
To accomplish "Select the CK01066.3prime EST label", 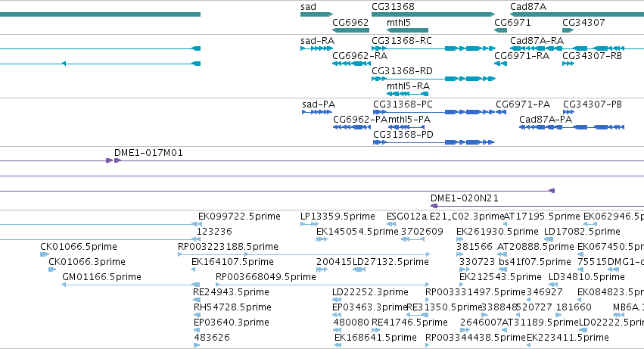I will point(87,262).
